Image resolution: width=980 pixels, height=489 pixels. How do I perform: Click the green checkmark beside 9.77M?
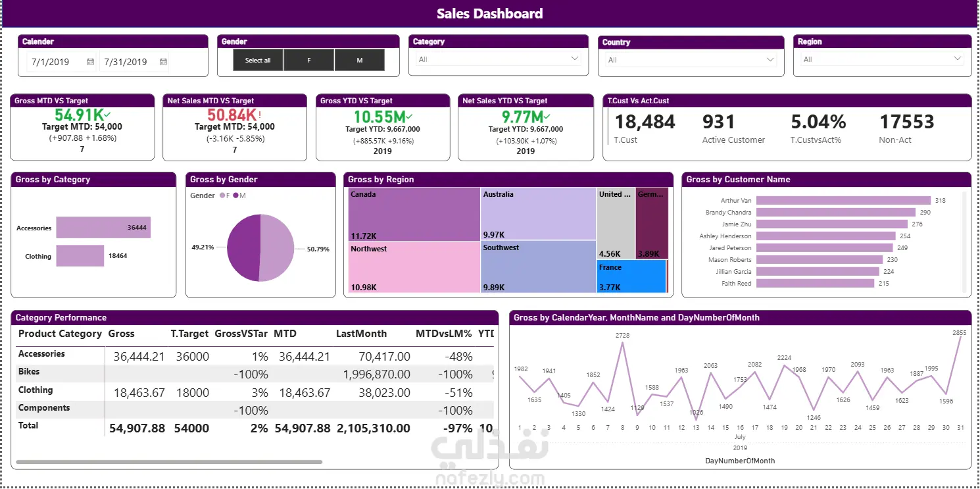[x=547, y=116]
